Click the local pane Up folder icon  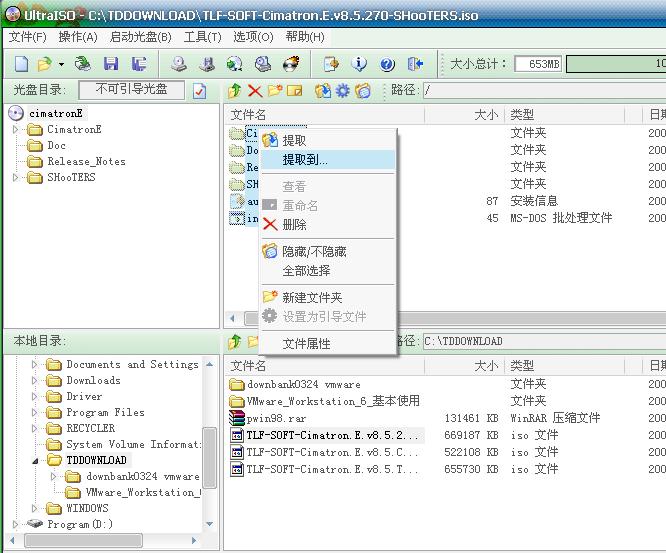pyautogui.click(x=234, y=342)
